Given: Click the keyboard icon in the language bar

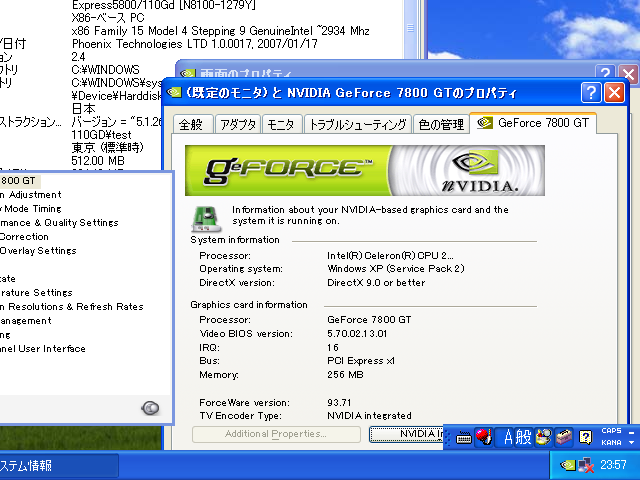Looking at the screenshot, I should pyautogui.click(x=464, y=438).
